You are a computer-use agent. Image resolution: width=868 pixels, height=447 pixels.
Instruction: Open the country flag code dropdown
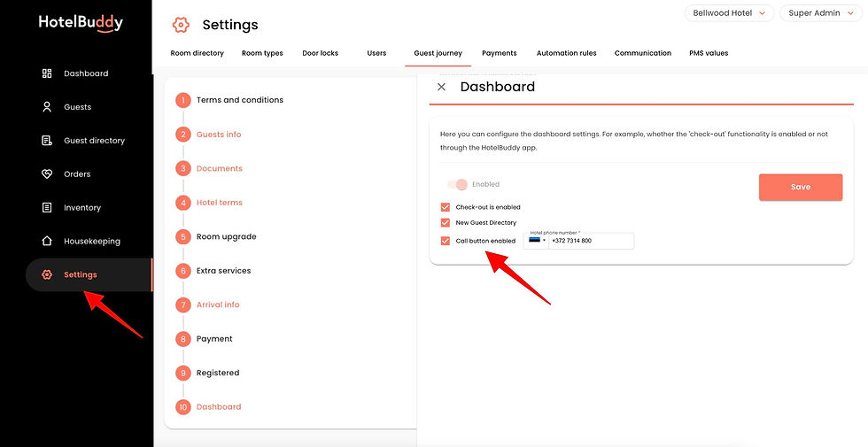[537, 241]
